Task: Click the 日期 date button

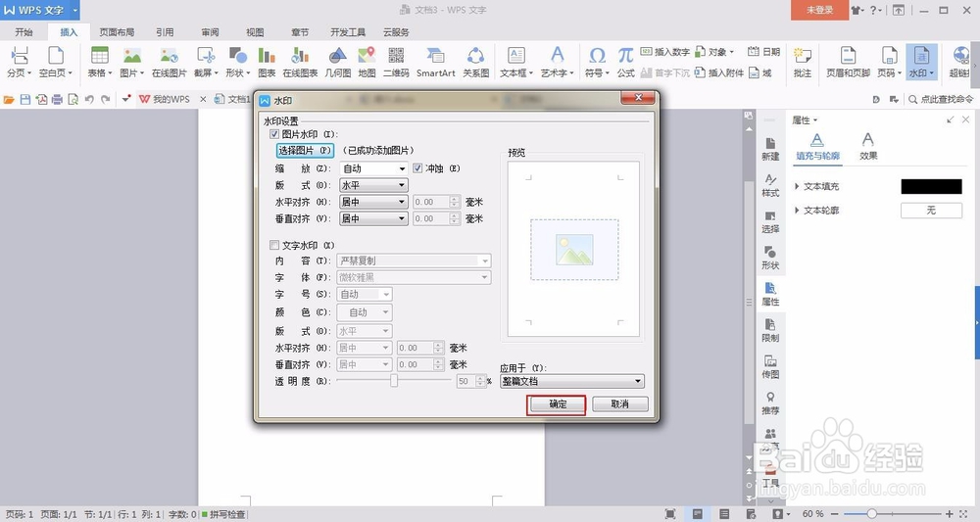Action: (x=763, y=52)
